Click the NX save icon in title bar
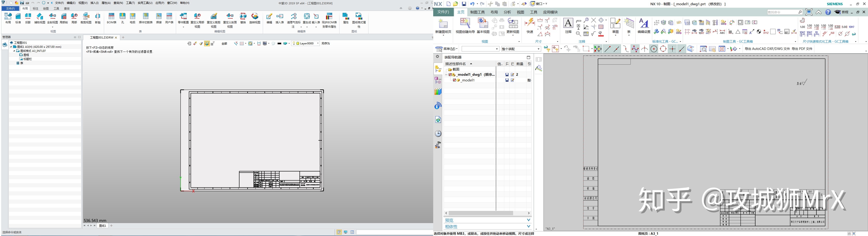This screenshot has width=868, height=236. coord(464,4)
